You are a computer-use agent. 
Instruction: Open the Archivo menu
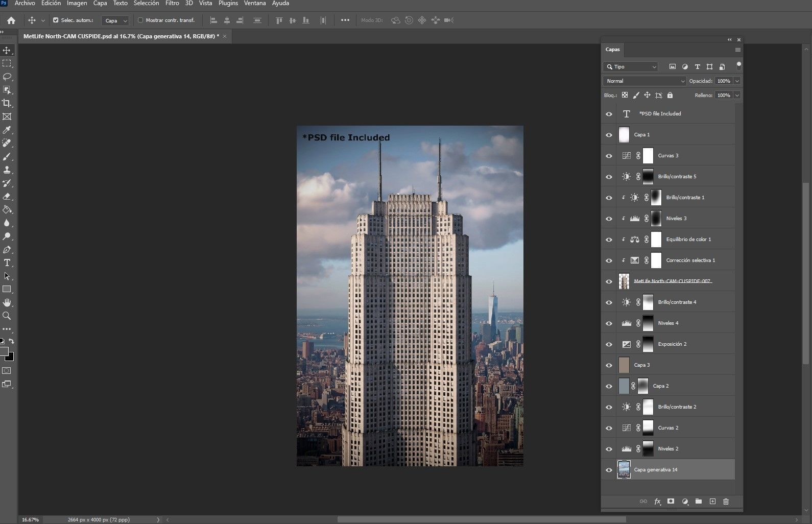click(25, 3)
